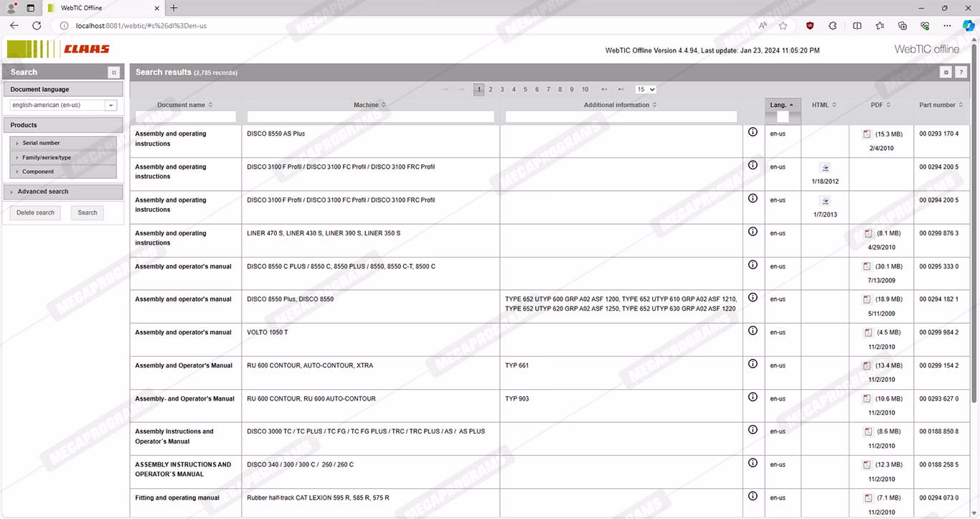Go to results page 2
980x519 pixels.
(491, 90)
